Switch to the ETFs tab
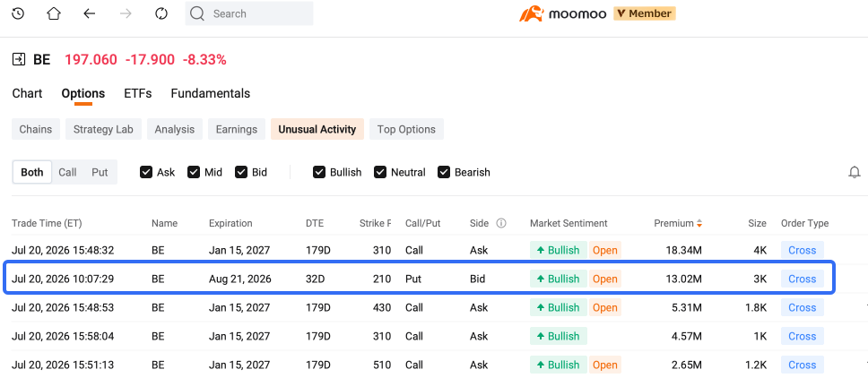 [x=138, y=93]
